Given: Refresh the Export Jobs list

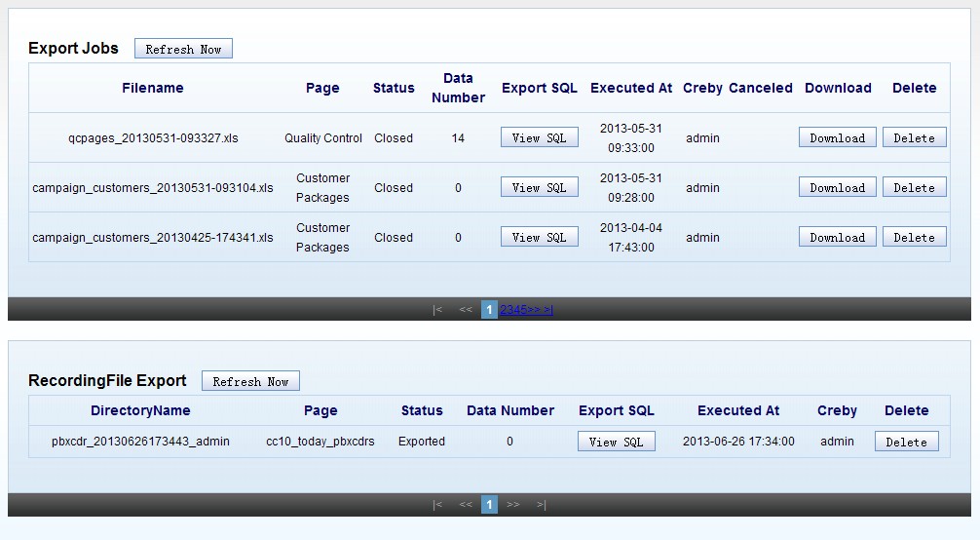Looking at the screenshot, I should coord(183,49).
